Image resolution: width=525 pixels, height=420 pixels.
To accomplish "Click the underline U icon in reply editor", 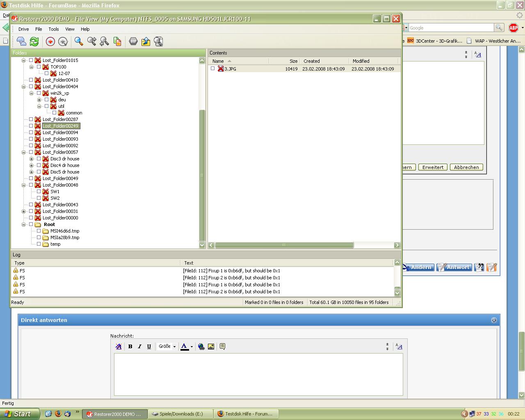I will click(x=149, y=347).
